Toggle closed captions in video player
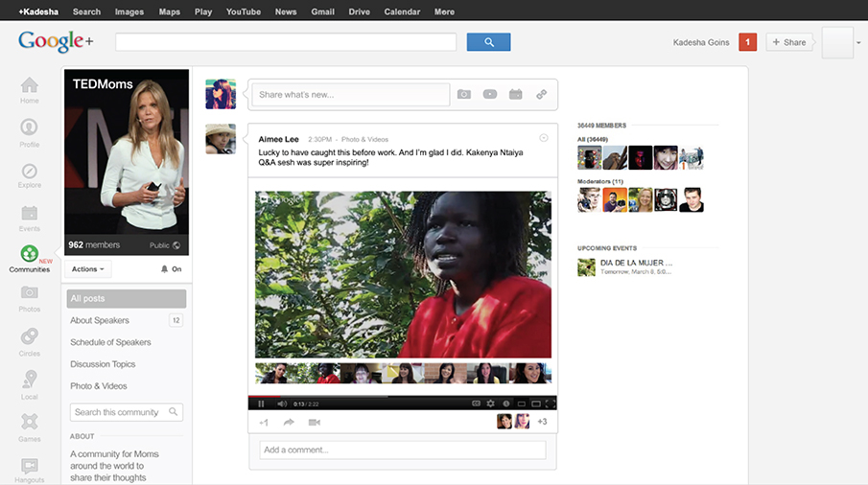The height and width of the screenshot is (485, 868). 476,404
